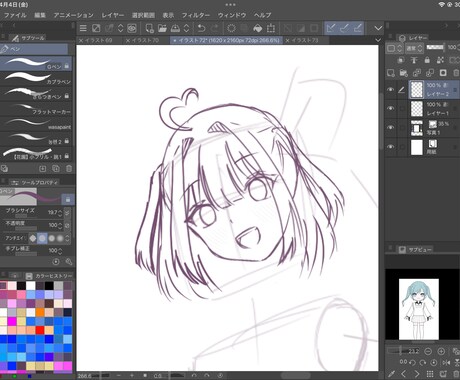Select the wasapaint sub tool
Viewport: 460px width, 380px height.
(x=36, y=124)
